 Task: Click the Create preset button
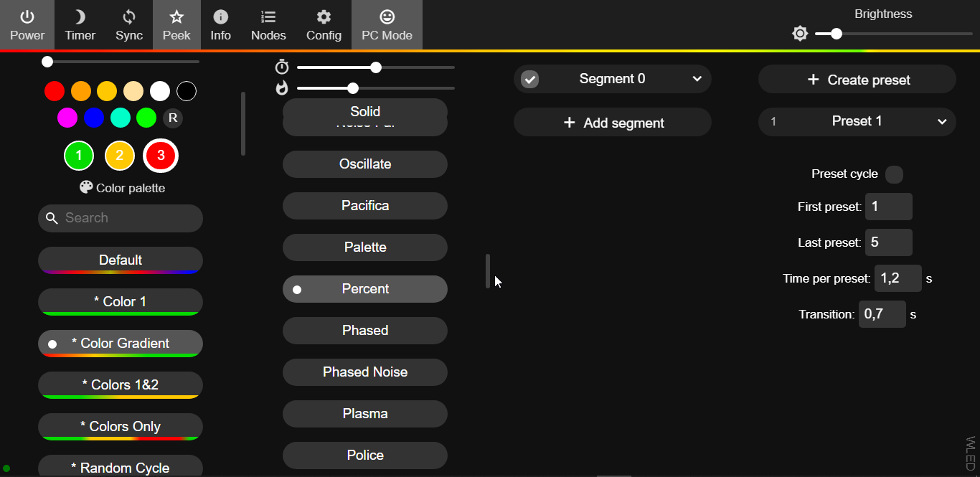(857, 80)
